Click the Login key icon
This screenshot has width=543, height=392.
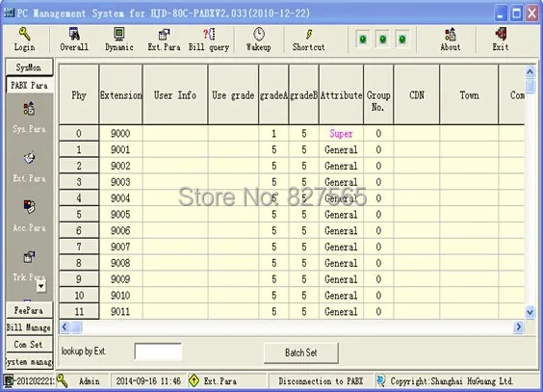click(24, 35)
